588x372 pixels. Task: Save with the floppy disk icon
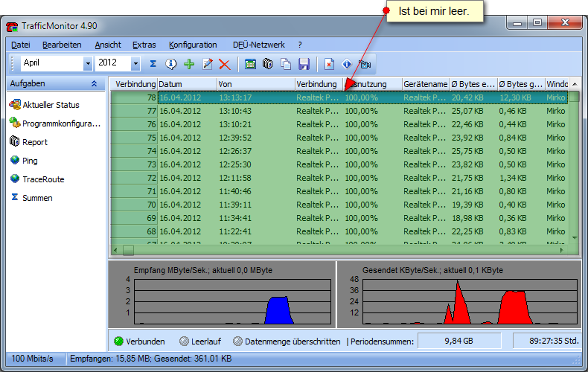tap(304, 64)
